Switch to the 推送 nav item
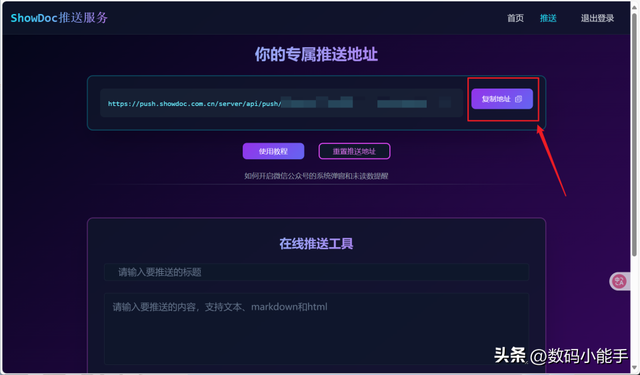The height and width of the screenshot is (375, 640). click(x=548, y=18)
